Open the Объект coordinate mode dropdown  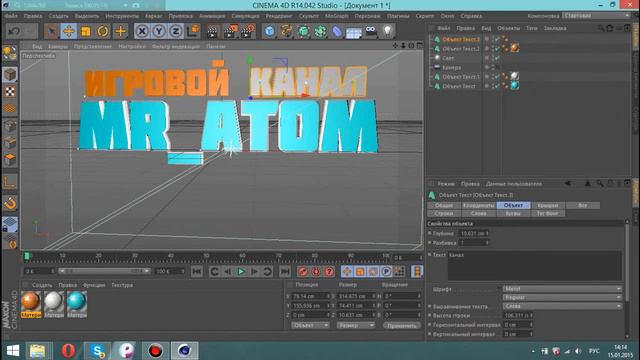coord(310,325)
